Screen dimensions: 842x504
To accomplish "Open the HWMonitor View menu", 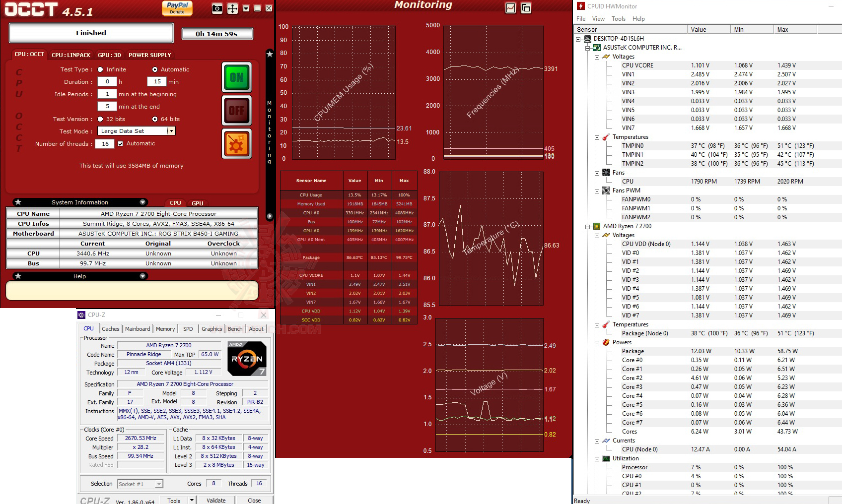I will [598, 19].
